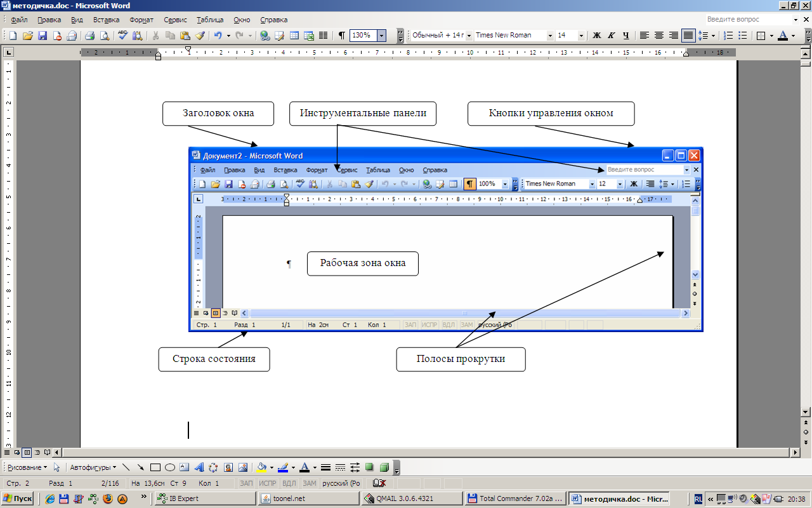Open Print Preview with magnifier page icon

coord(104,36)
